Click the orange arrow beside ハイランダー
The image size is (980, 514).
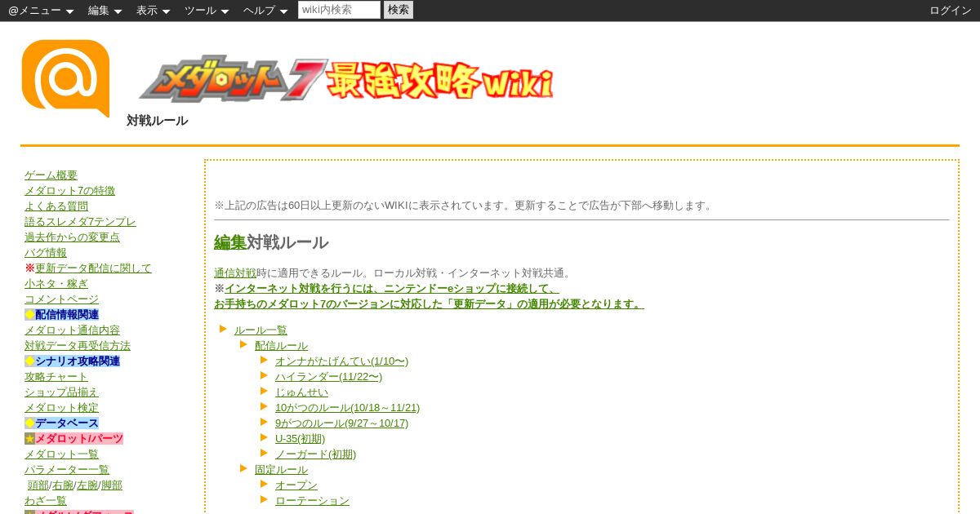[x=264, y=375]
